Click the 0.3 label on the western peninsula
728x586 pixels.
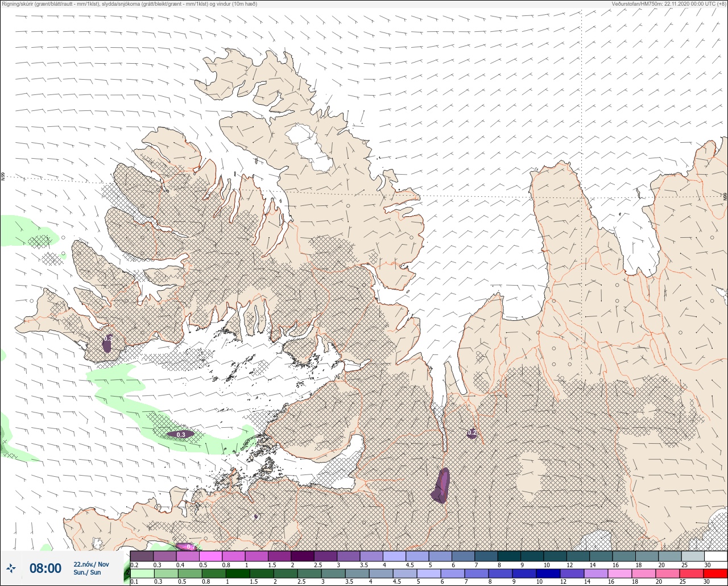pos(107,339)
